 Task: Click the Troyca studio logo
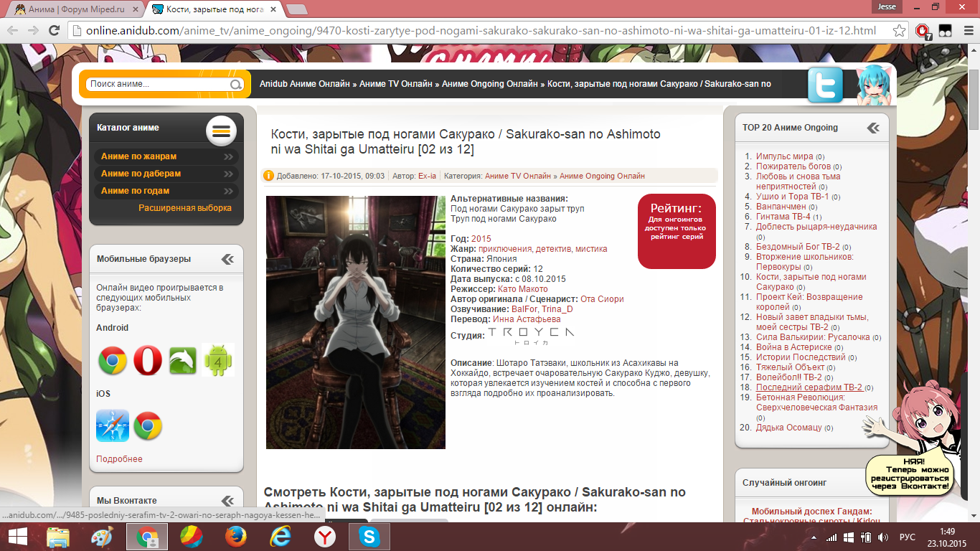[531, 336]
